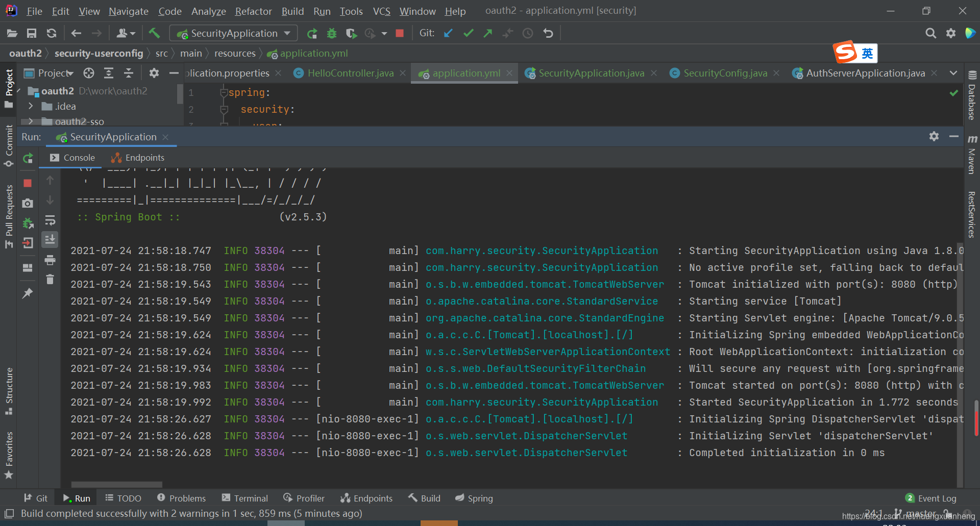Screen dimensions: 980x526
Task: Open the Refactor menu
Action: tap(253, 11)
